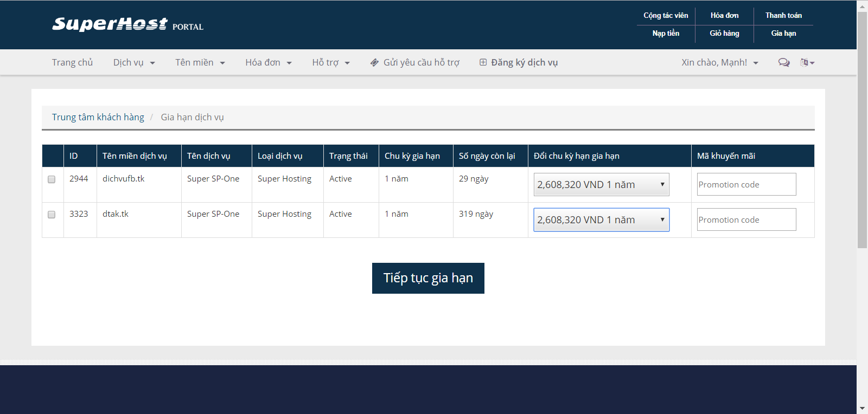Open the Hóa đơn navigation menu
The width and height of the screenshot is (868, 414).
(268, 63)
